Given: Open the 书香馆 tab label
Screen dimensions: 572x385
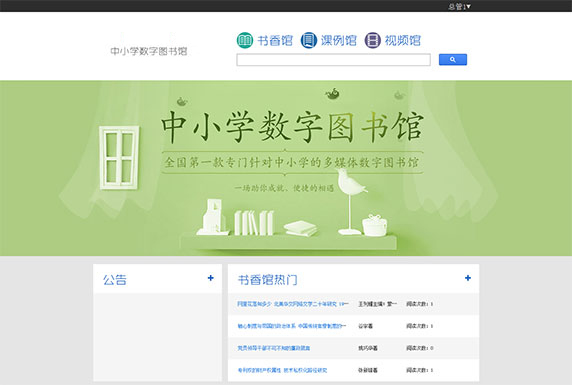Looking at the screenshot, I should pyautogui.click(x=275, y=40).
